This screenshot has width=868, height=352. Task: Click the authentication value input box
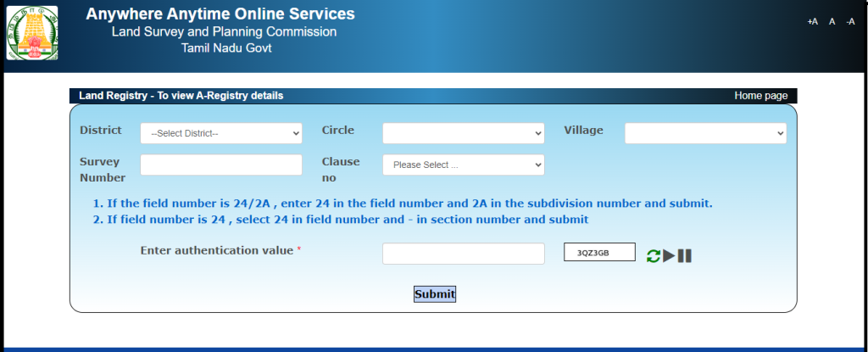(463, 254)
